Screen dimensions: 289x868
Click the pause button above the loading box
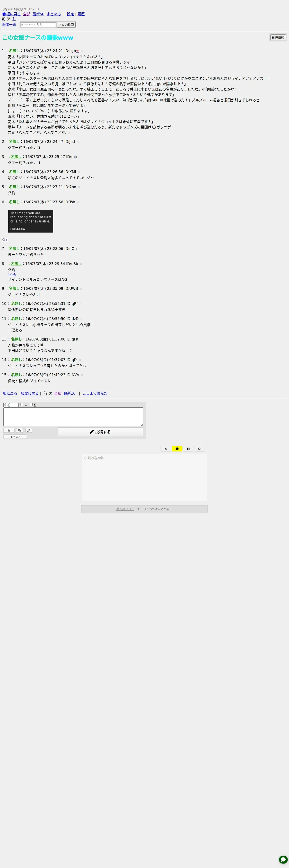[x=188, y=449]
